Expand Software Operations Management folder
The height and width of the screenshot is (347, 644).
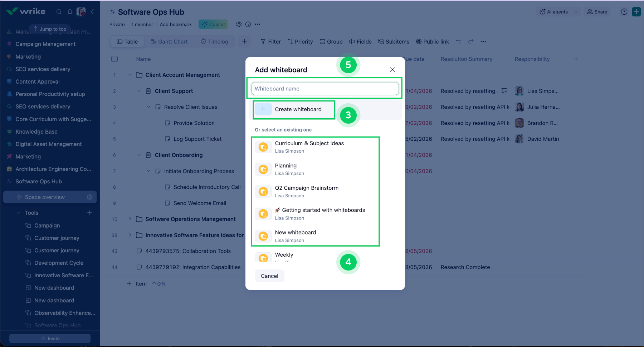point(130,219)
